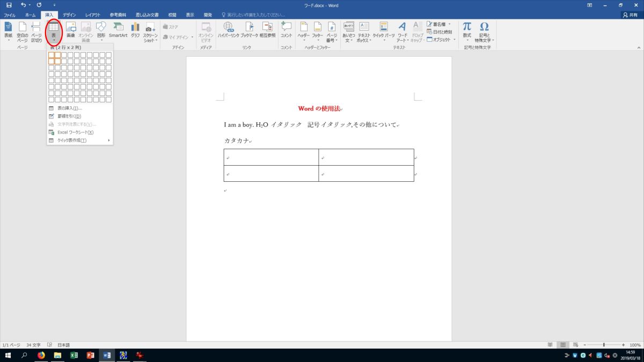Viewport: 644px width, 362px height.
Task: Click the Save icon in the title bar
Action: coord(9,5)
